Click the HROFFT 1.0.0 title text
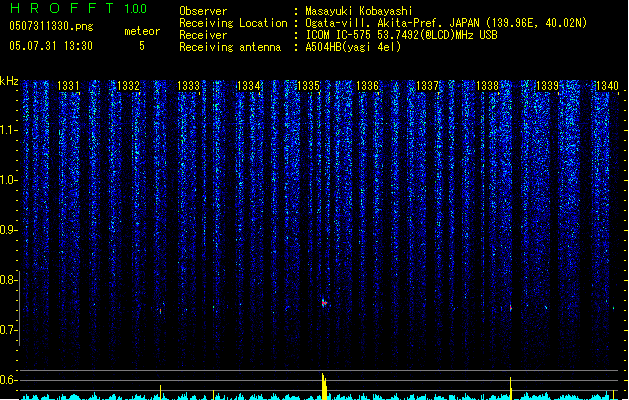This screenshot has width=629, height=400. tap(79, 8)
